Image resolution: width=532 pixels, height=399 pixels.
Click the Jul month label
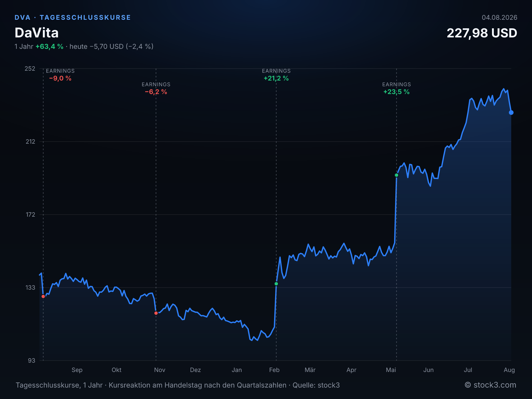[468, 370]
